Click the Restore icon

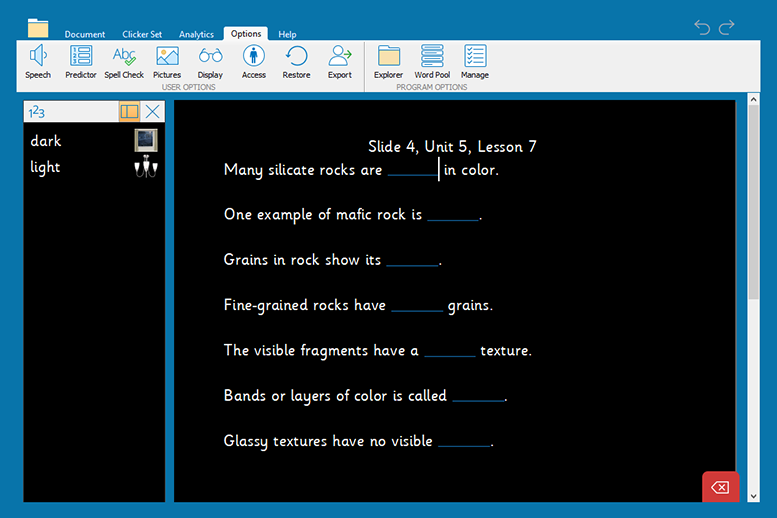pyautogui.click(x=296, y=61)
